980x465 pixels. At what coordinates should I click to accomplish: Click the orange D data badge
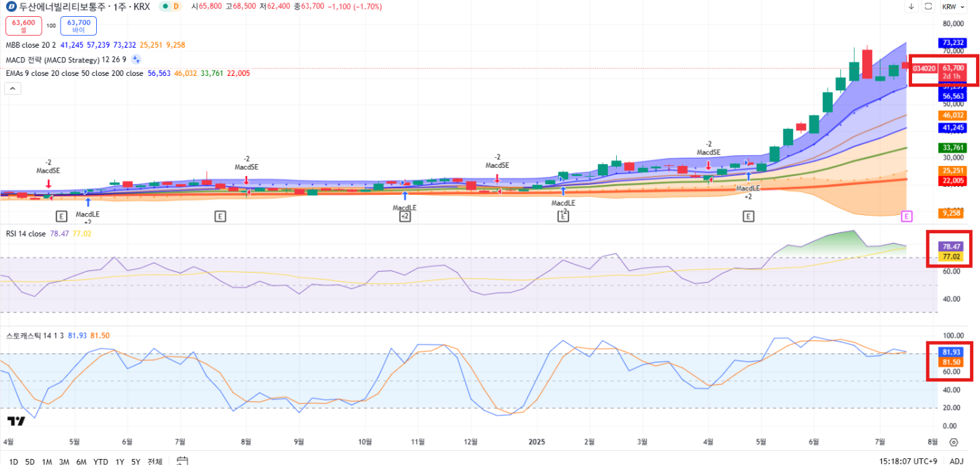click(176, 7)
